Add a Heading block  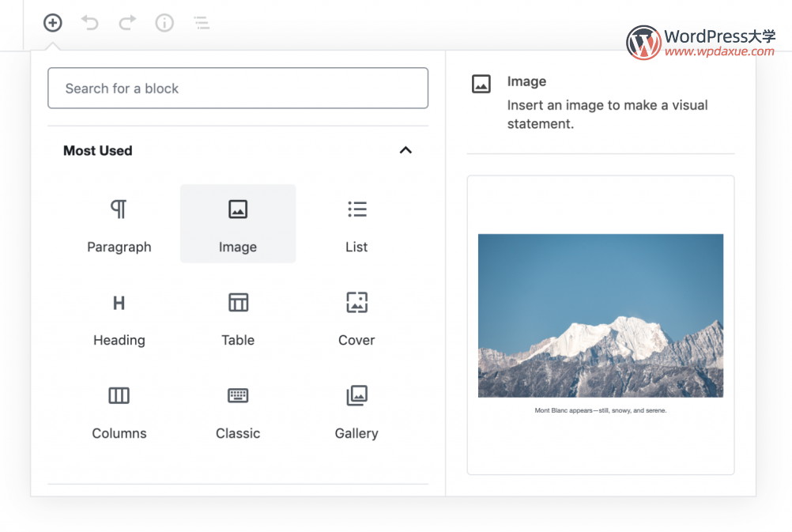(x=119, y=318)
